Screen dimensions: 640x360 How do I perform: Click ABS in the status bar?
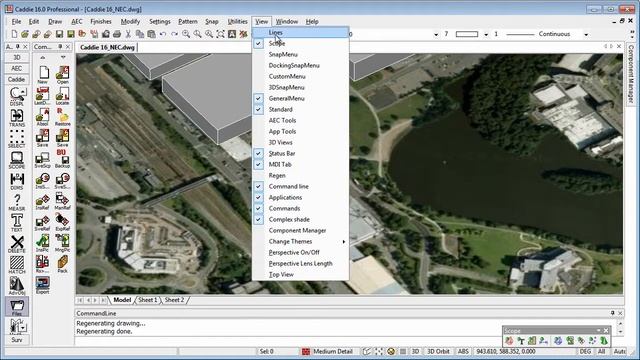pyautogui.click(x=463, y=351)
